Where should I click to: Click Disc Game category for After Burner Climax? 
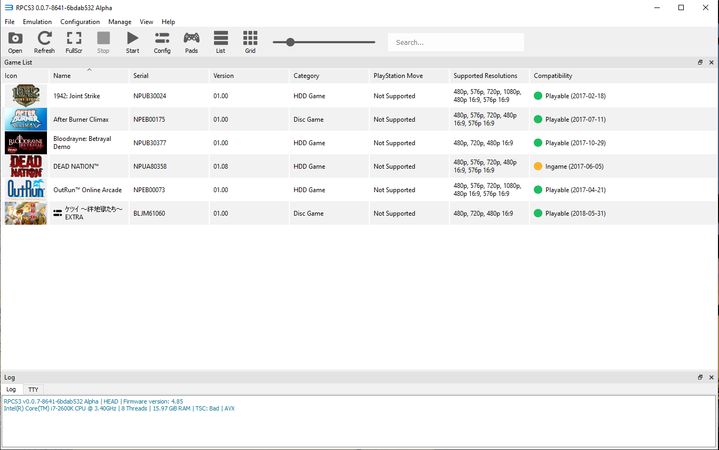pyautogui.click(x=309, y=119)
